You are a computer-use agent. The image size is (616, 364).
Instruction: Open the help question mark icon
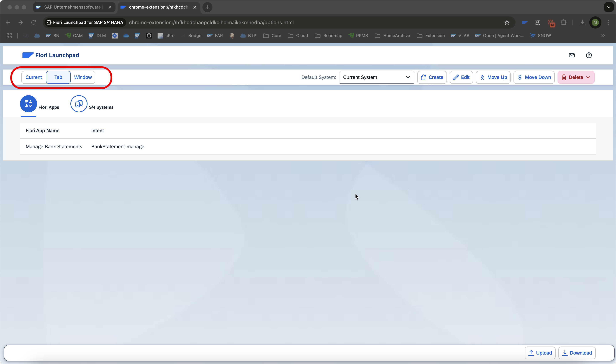point(589,55)
